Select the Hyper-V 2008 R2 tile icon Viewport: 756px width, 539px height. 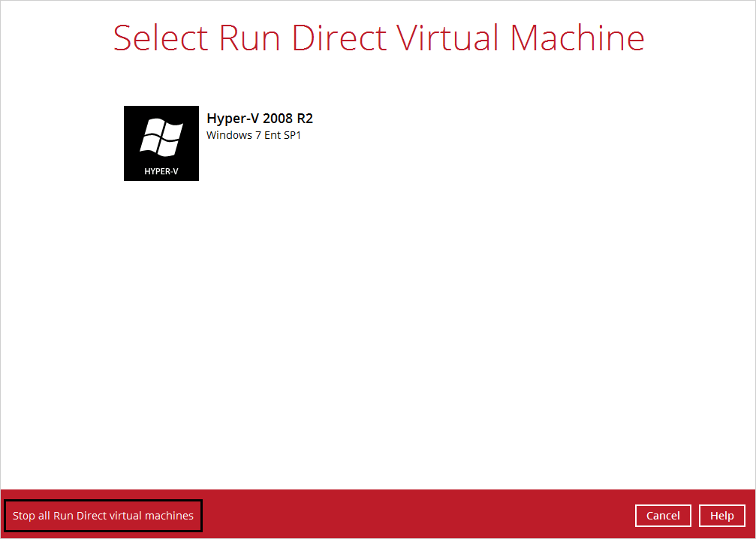click(x=161, y=143)
